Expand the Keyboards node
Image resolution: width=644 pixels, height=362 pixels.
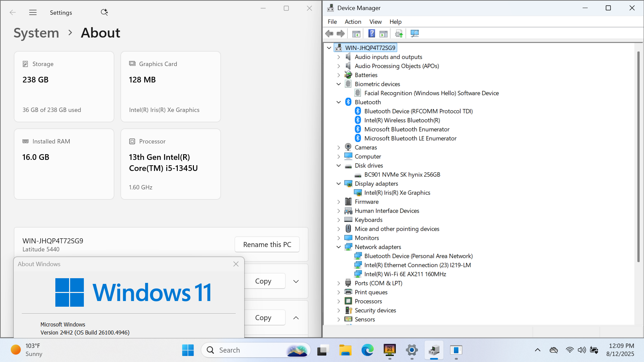click(x=339, y=220)
